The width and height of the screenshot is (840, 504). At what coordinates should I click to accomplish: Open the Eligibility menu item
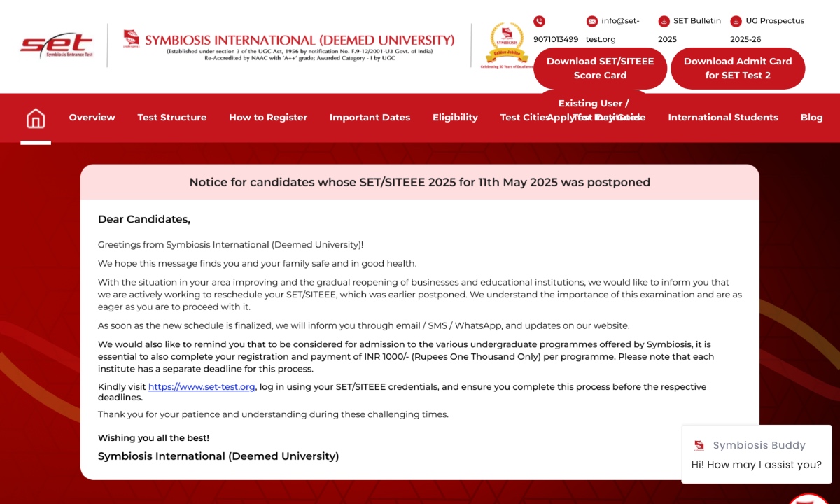click(455, 118)
